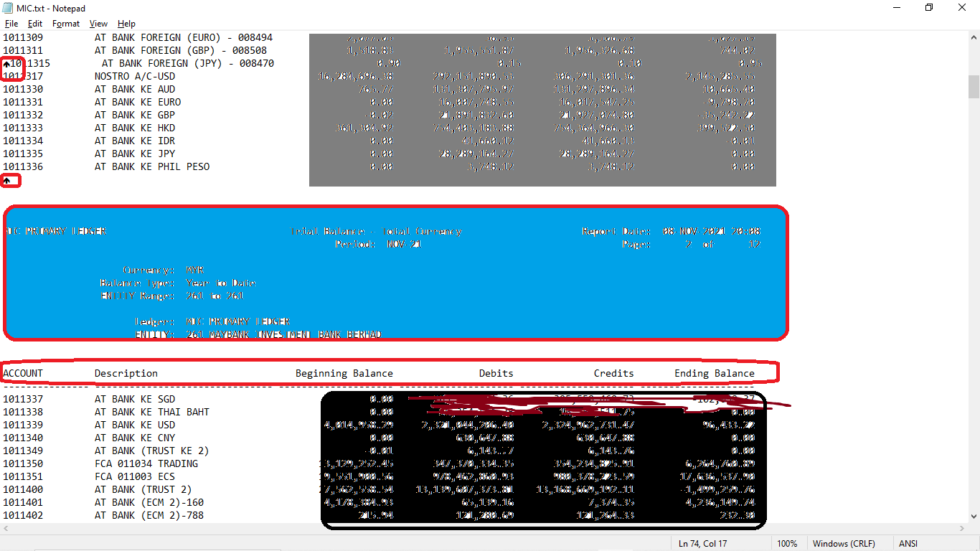Click the Ln 74, Col 17 status indicator
Image resolution: width=980 pixels, height=551 pixels.
[x=701, y=543]
